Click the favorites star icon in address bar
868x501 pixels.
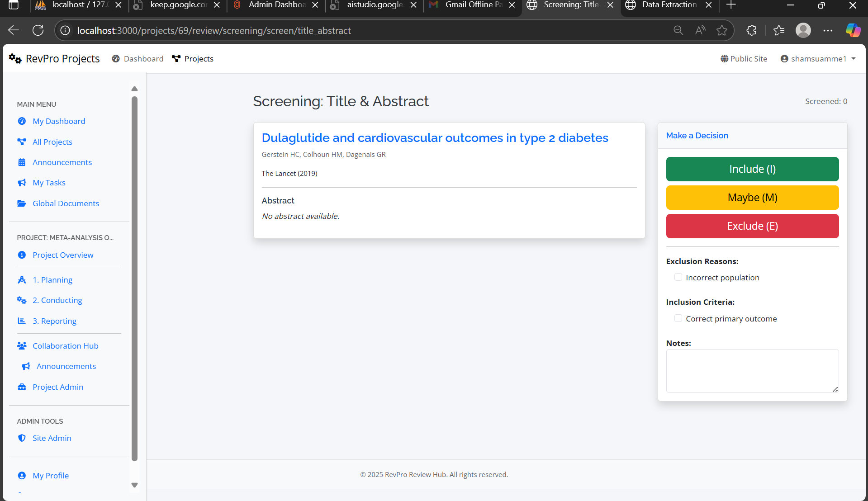coord(722,30)
